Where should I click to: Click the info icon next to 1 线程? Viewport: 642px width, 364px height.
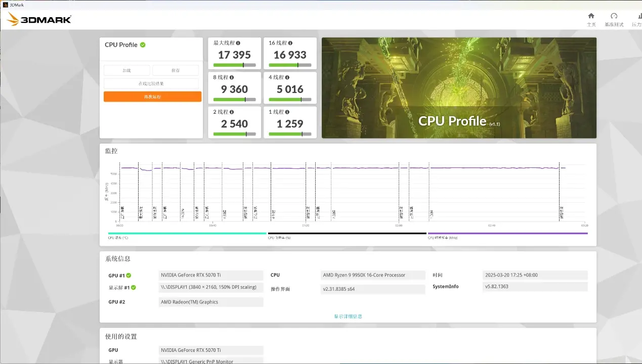288,112
